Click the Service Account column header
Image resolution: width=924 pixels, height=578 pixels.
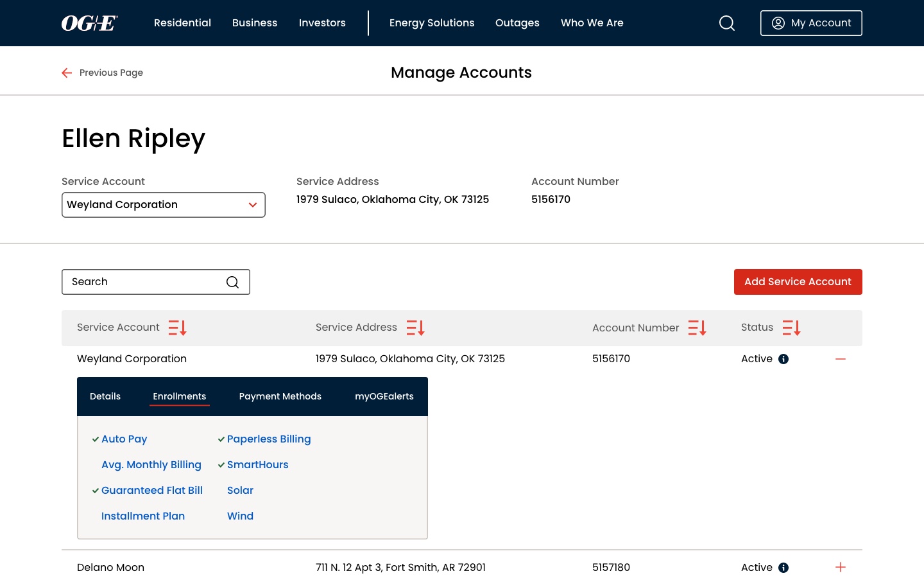[118, 328]
